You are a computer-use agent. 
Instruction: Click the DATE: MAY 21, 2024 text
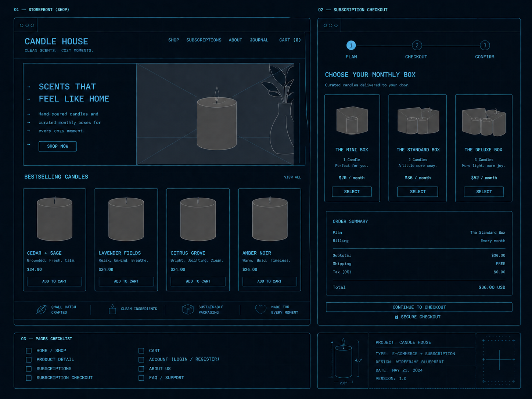[x=399, y=370]
